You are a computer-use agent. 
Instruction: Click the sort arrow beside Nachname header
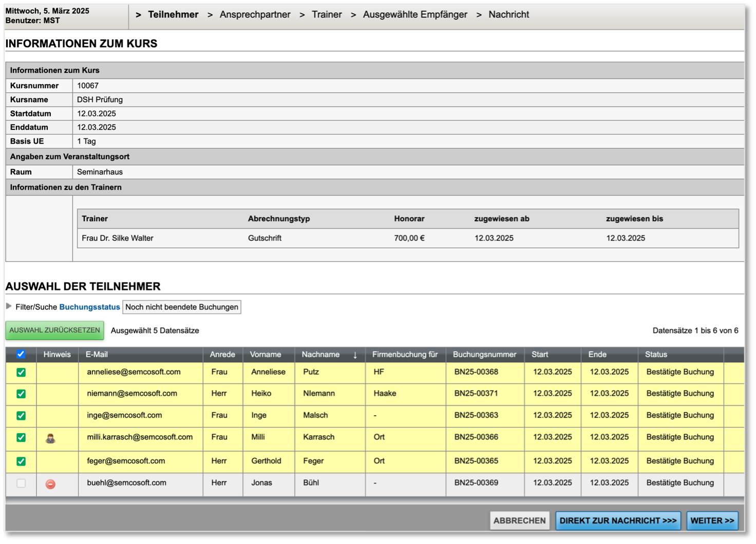(355, 355)
